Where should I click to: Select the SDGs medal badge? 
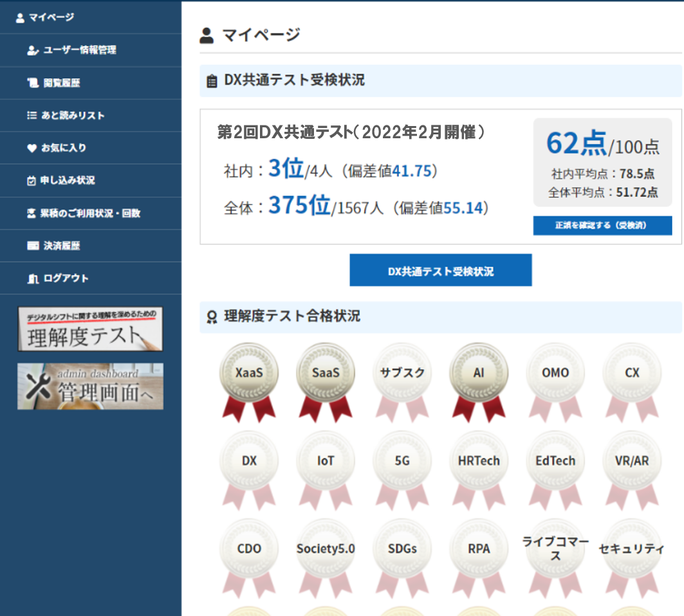pos(402,558)
